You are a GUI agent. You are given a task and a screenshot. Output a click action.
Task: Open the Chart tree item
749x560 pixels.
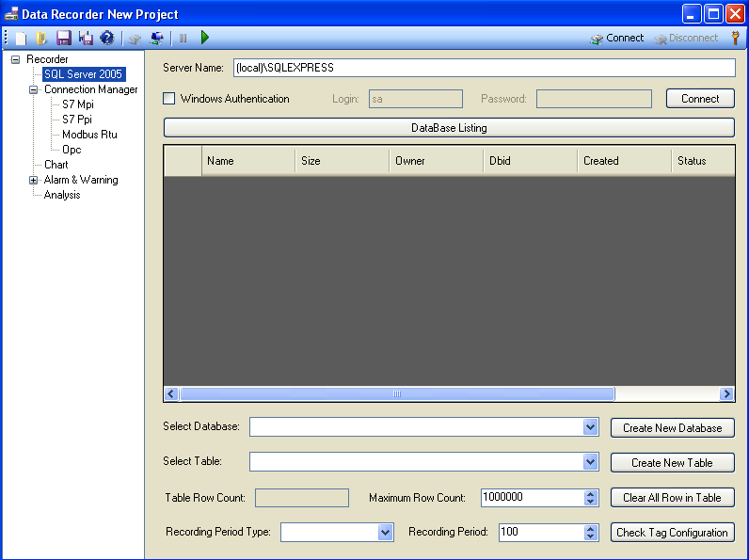[56, 165]
